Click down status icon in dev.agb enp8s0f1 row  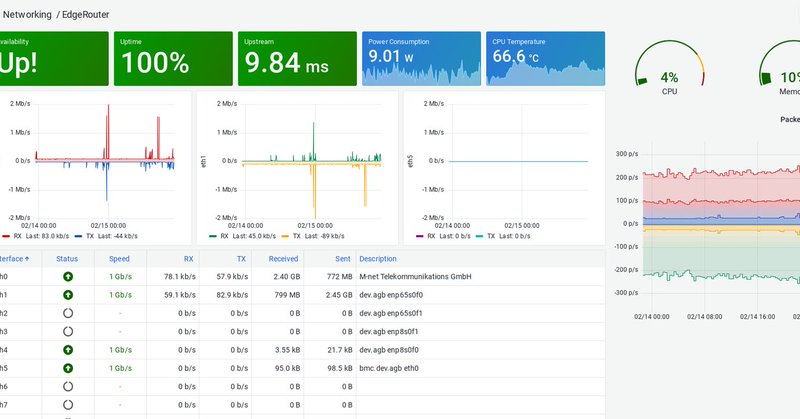[x=68, y=332]
